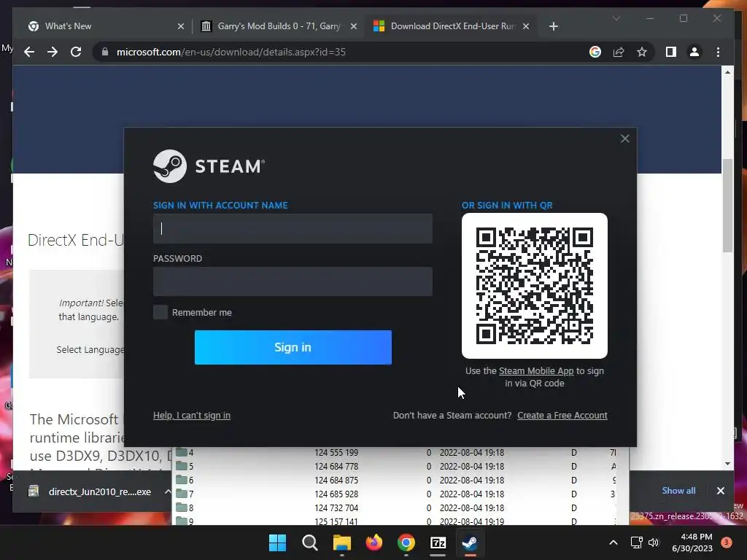This screenshot has width=747, height=560.
Task: Click the Steam logo in dialog
Action: pyautogui.click(x=209, y=166)
